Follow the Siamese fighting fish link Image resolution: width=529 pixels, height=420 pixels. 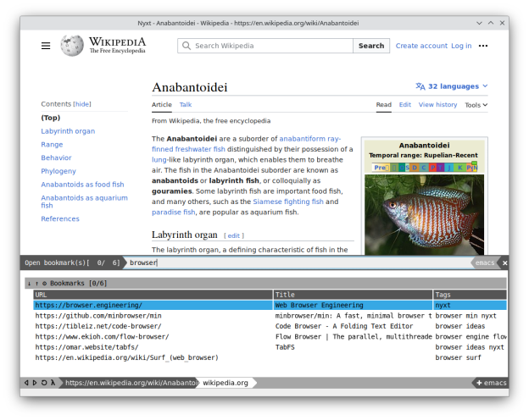[x=288, y=202]
